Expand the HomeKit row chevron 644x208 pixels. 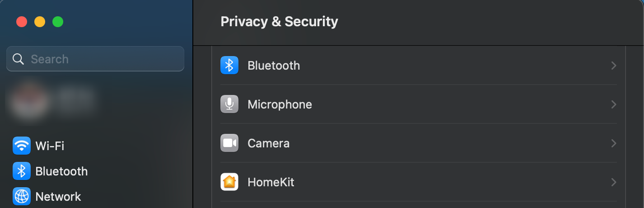pos(613,182)
